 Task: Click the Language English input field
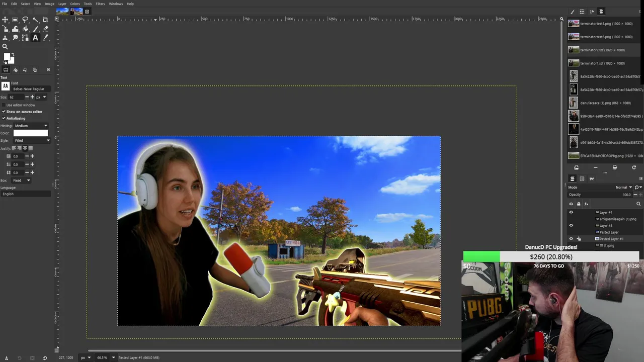click(x=26, y=194)
